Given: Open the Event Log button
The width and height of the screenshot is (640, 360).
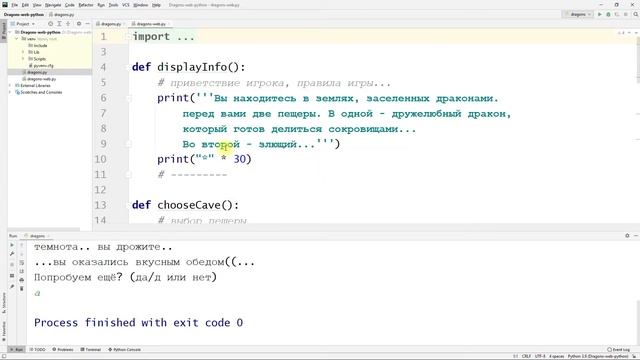Looking at the screenshot, I should click(618, 349).
